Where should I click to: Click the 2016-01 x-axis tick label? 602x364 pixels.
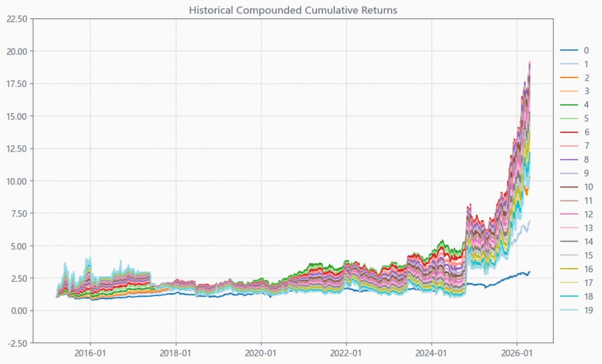tap(90, 353)
